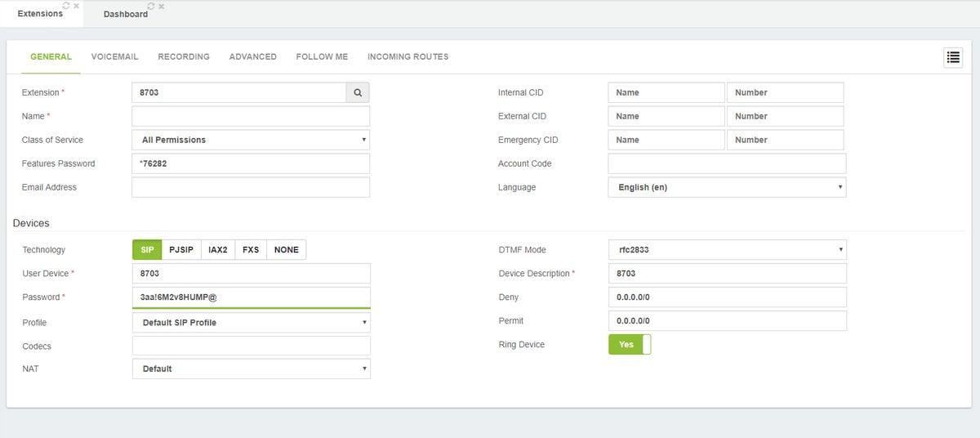
Task: Click the User Device field
Action: (x=252, y=274)
